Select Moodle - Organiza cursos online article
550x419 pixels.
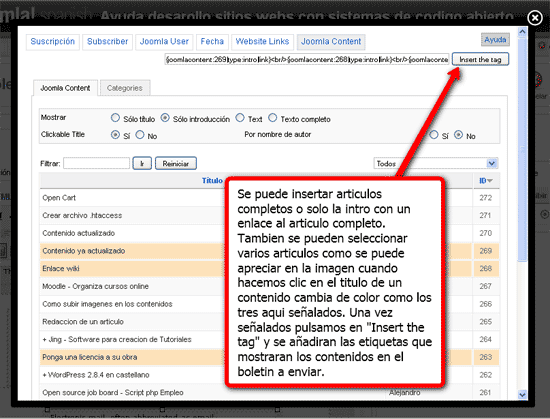pos(95,286)
